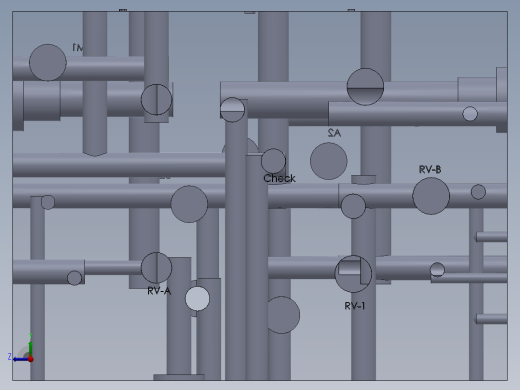Select the port circle below the RV-B label

point(431,196)
